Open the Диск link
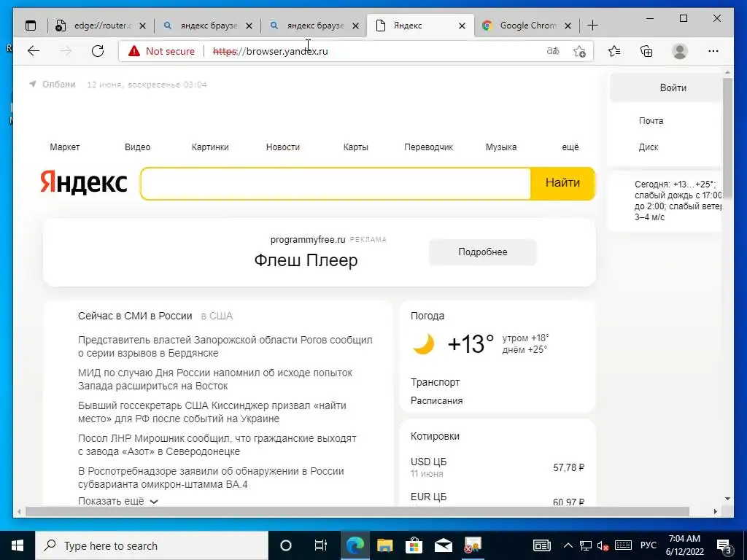Viewport: 747px width, 560px height. click(x=649, y=147)
